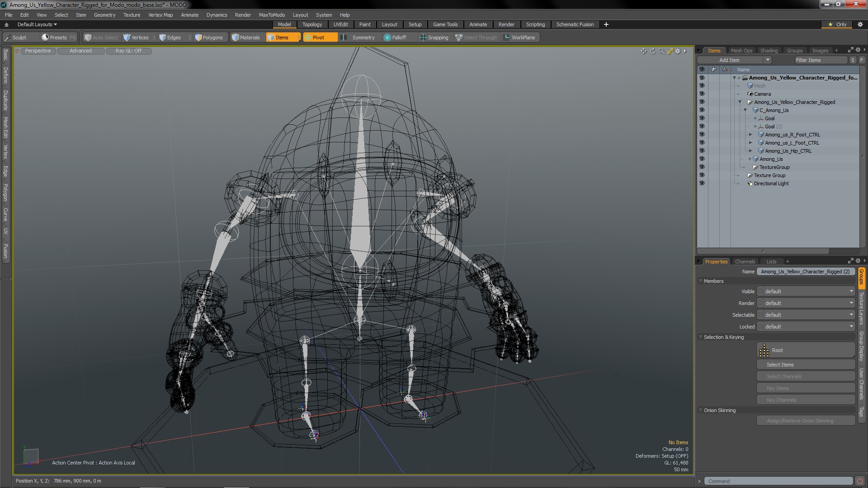Open the viewport settings gear

click(678, 51)
